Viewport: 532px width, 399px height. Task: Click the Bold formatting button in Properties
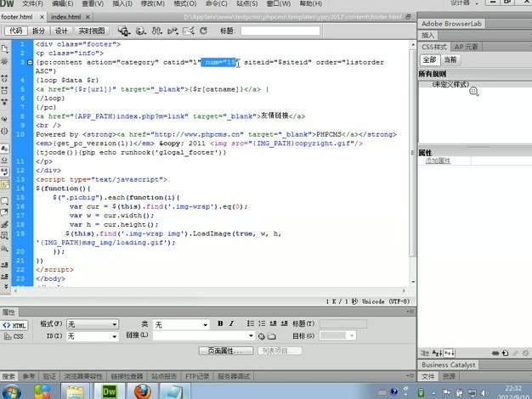point(220,323)
